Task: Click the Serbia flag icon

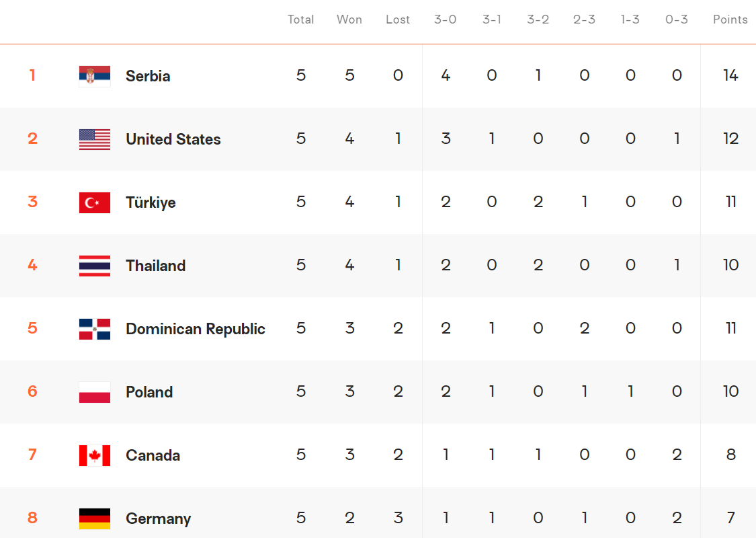Action: (95, 76)
